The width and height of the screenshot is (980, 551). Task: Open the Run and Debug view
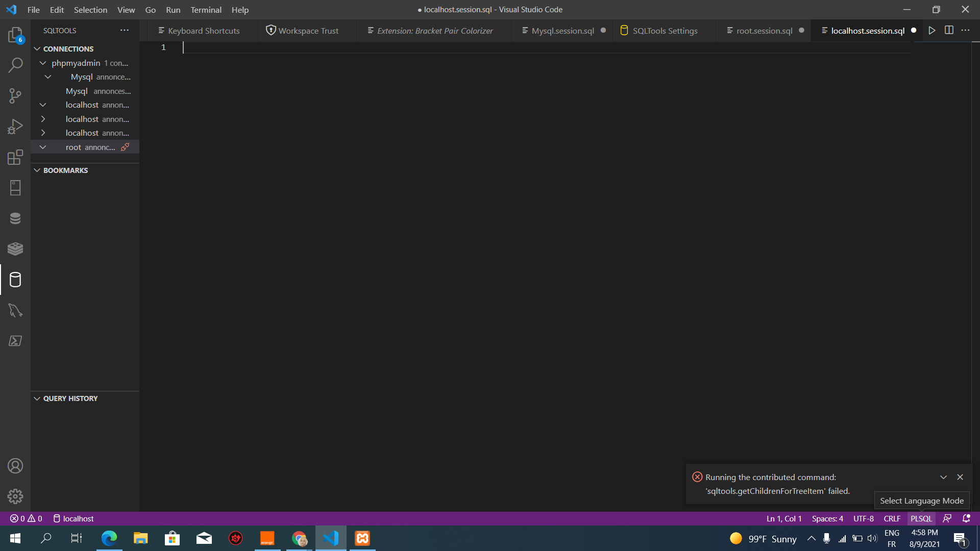point(15,127)
